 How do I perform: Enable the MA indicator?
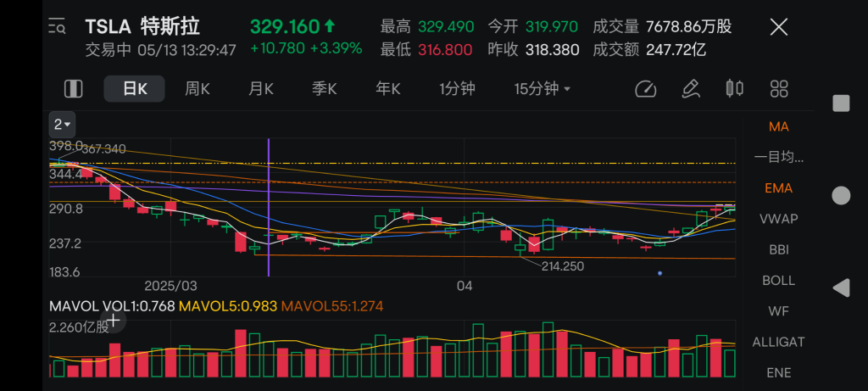click(x=778, y=127)
